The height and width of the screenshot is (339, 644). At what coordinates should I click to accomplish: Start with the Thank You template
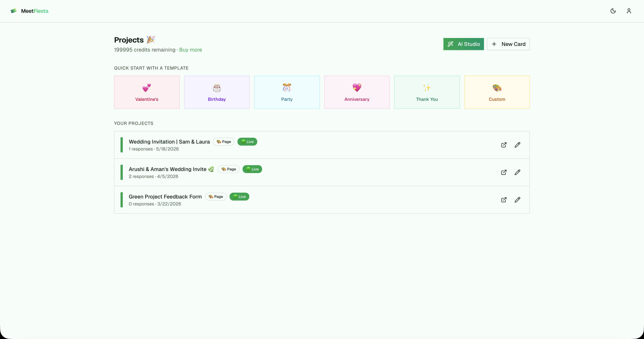pyautogui.click(x=427, y=92)
